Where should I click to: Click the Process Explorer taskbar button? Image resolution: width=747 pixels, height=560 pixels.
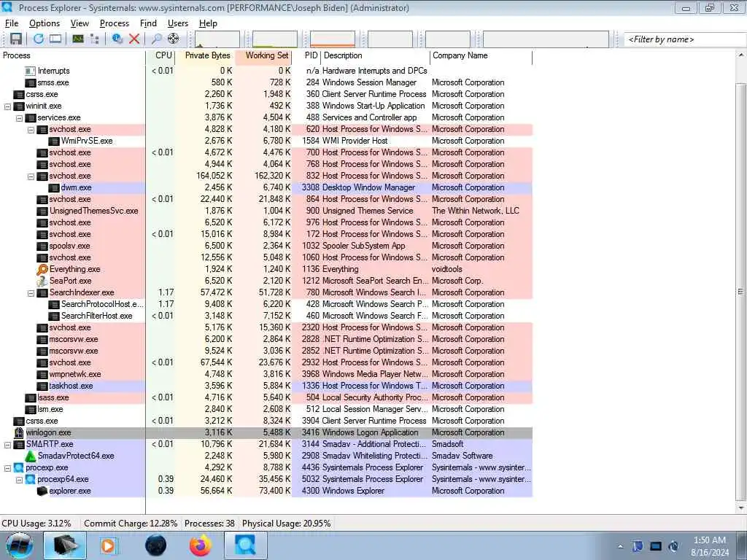245,545
